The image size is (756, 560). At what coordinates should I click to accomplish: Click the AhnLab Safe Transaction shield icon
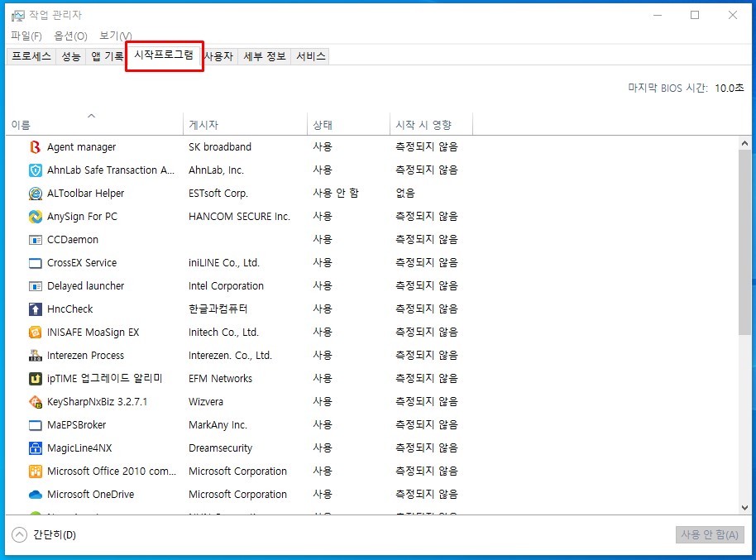36,170
